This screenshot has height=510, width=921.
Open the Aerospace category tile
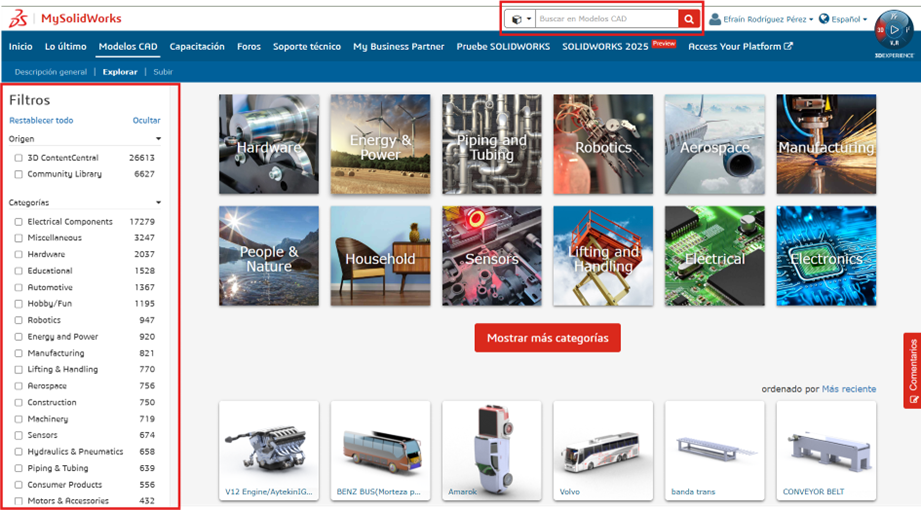[x=715, y=144]
